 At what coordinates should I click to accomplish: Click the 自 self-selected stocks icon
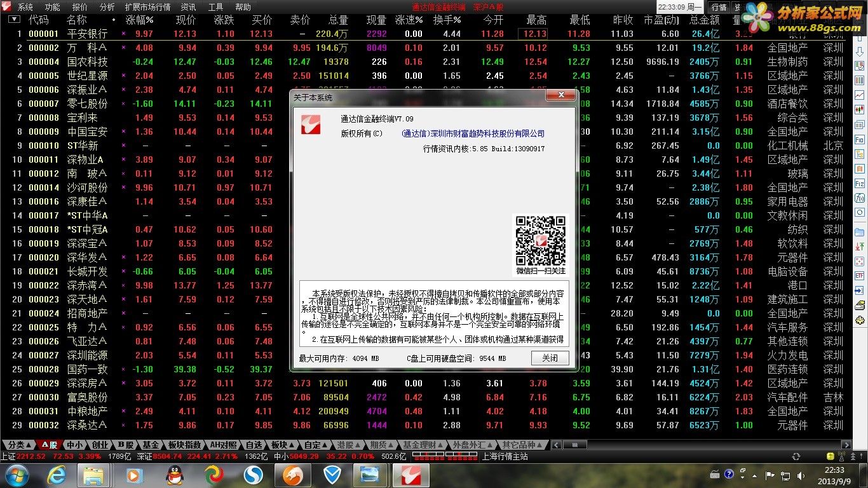(x=860, y=168)
